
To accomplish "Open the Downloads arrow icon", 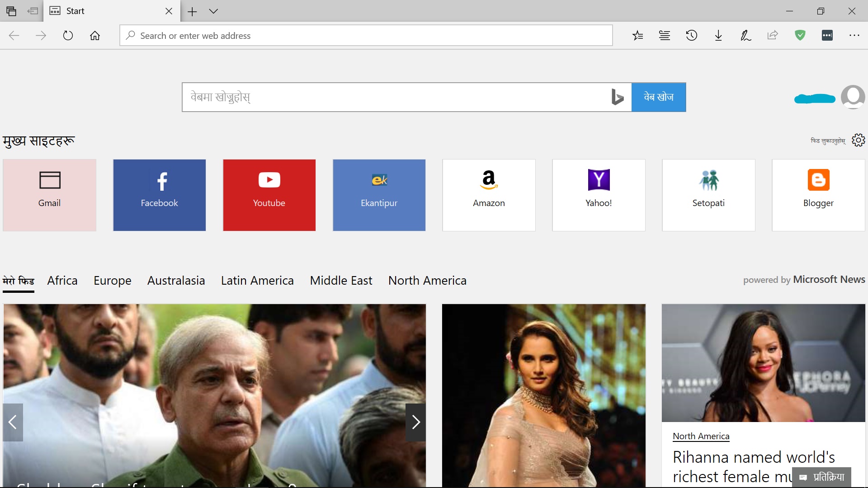I will point(718,36).
